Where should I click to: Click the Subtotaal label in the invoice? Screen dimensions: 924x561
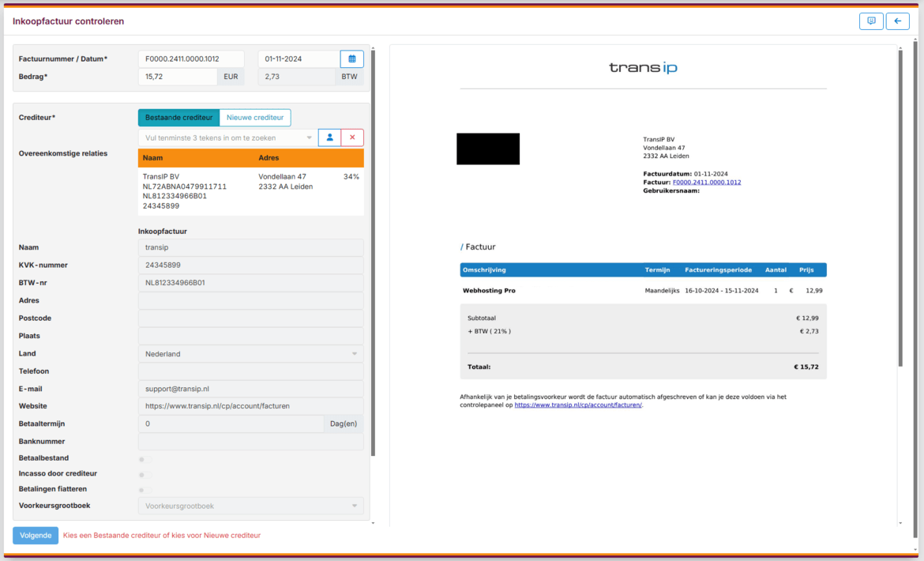click(482, 318)
